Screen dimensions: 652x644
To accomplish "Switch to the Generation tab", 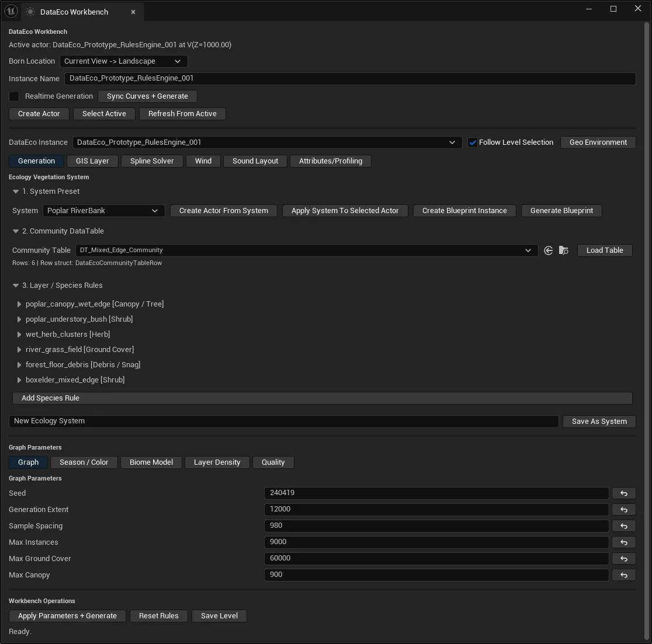I will pos(37,161).
